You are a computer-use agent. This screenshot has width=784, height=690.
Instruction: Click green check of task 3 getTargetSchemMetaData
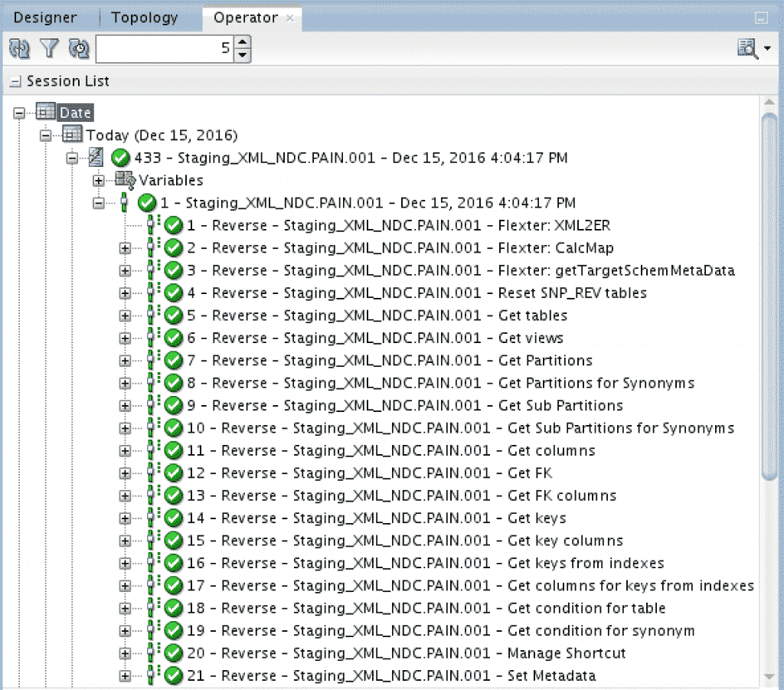tap(174, 270)
